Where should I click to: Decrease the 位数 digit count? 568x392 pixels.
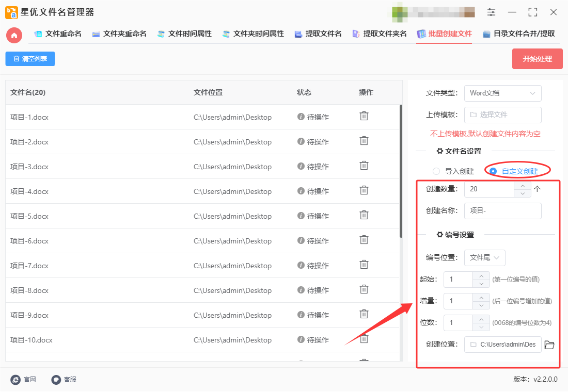point(481,327)
